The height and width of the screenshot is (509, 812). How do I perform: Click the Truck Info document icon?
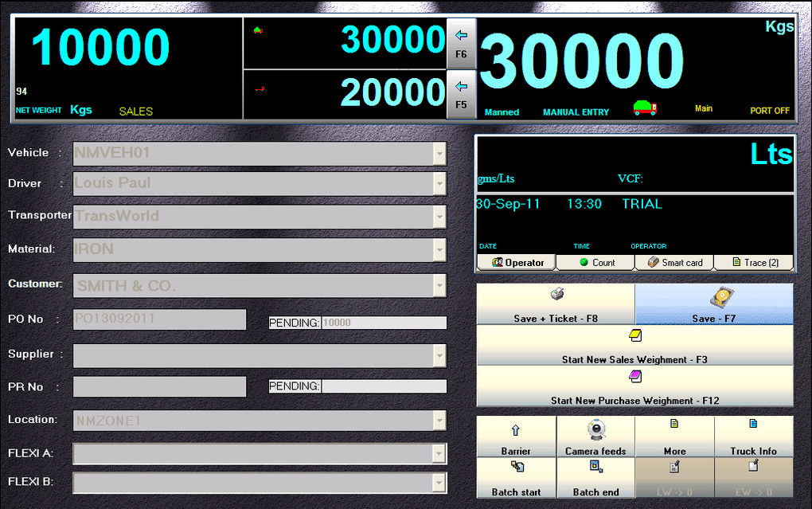753,424
